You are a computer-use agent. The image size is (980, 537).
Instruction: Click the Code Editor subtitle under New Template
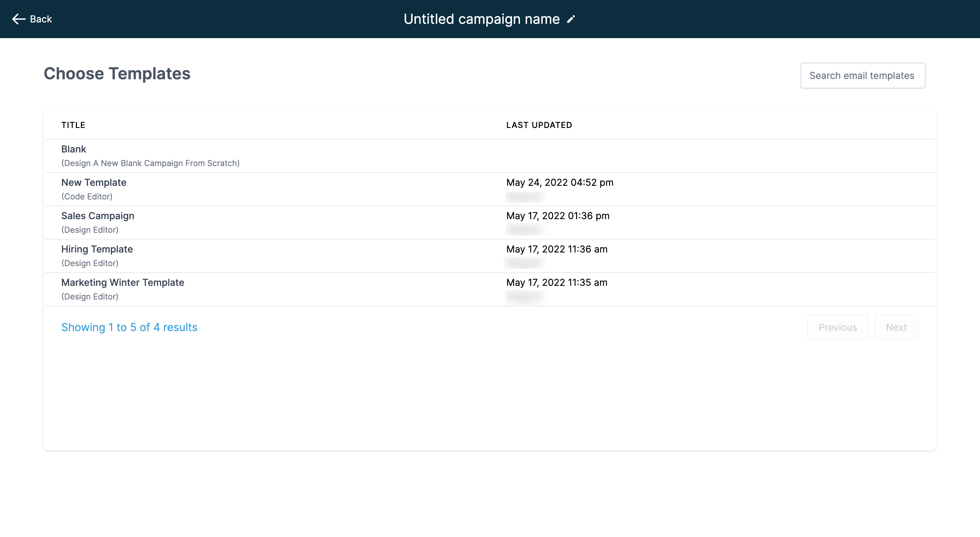pos(87,197)
